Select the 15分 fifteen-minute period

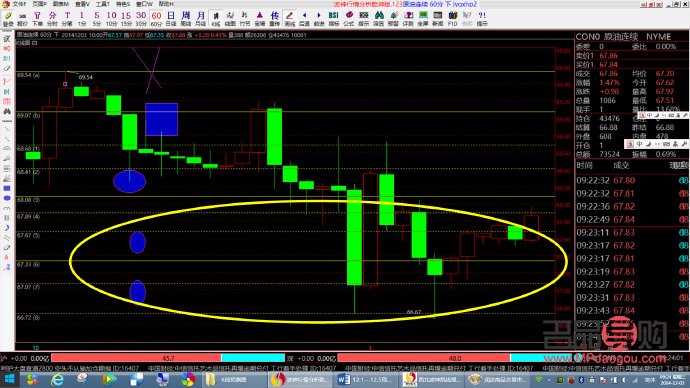point(126,18)
